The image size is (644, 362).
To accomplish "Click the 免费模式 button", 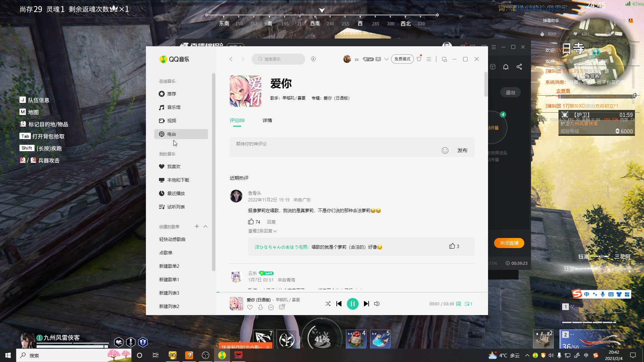I will 402,59.
